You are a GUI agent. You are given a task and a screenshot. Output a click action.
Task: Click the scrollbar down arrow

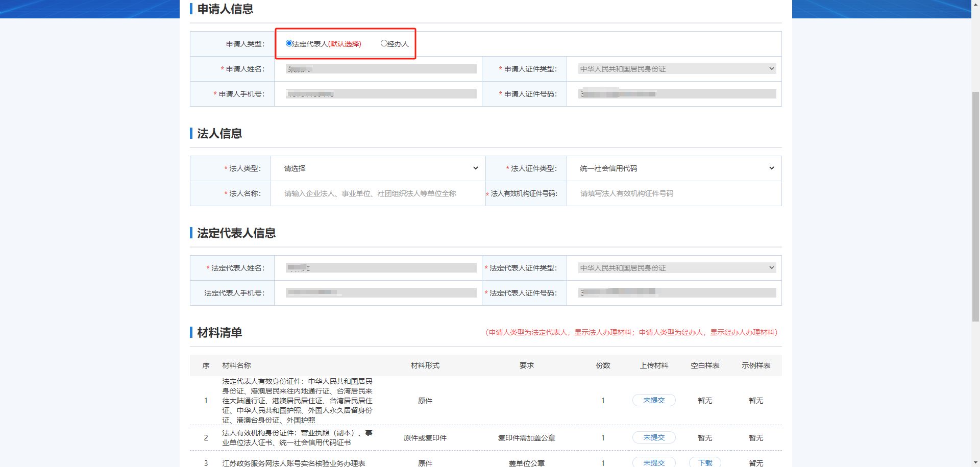975,462
